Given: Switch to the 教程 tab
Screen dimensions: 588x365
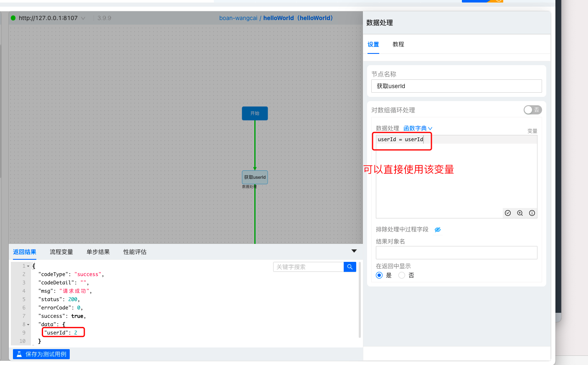Looking at the screenshot, I should 398,44.
